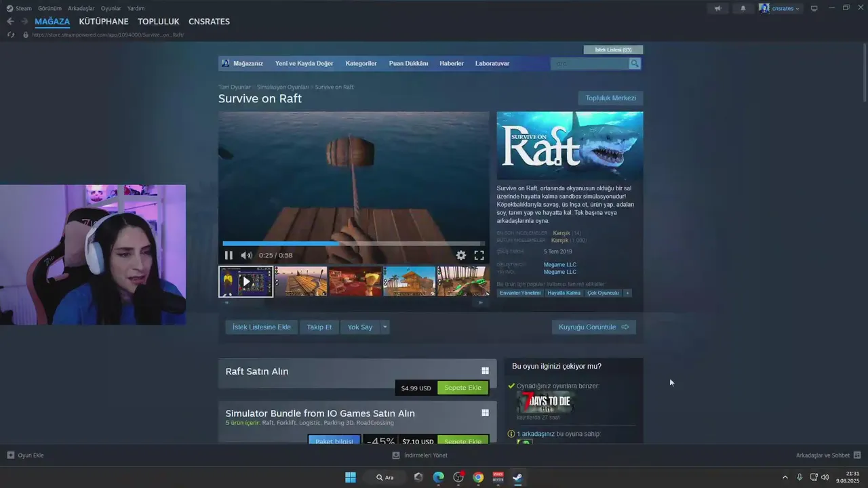Open the dropdown arrow beside Yok Say

pos(385,327)
